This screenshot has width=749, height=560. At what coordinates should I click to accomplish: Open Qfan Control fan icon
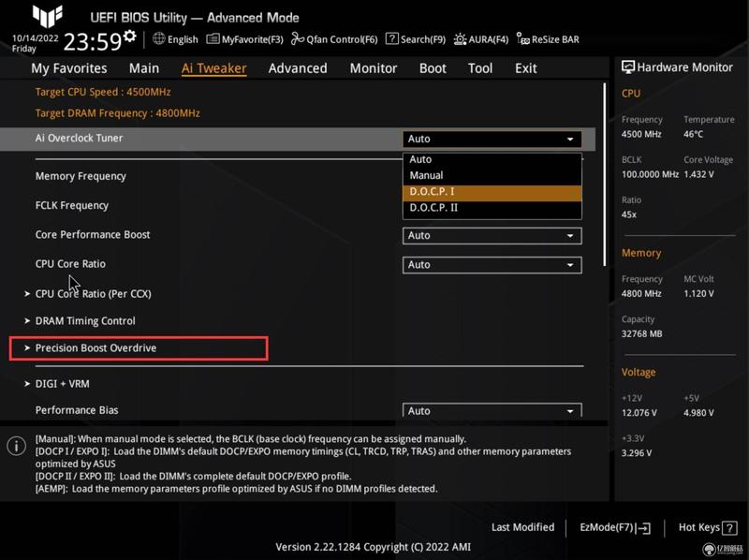point(297,38)
